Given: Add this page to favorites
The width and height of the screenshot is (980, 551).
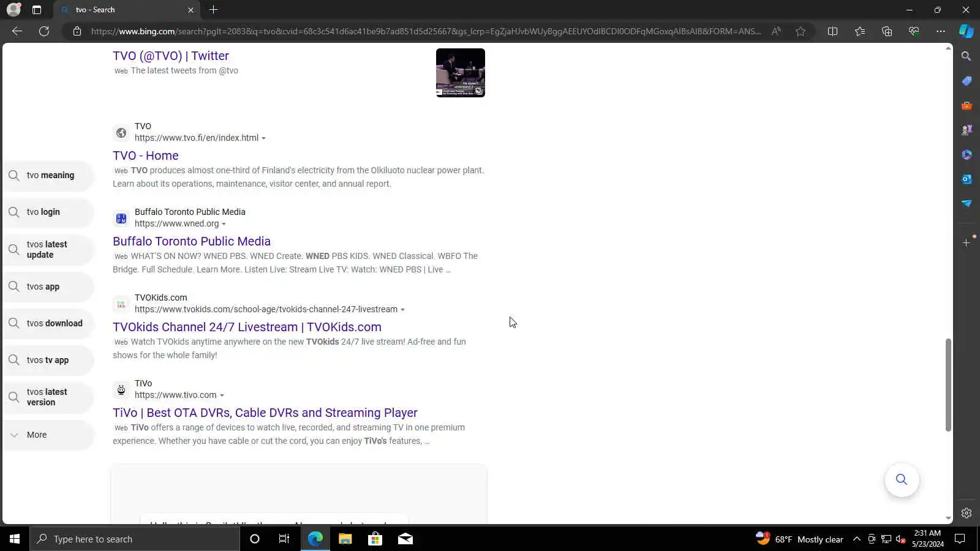Looking at the screenshot, I should (x=801, y=31).
